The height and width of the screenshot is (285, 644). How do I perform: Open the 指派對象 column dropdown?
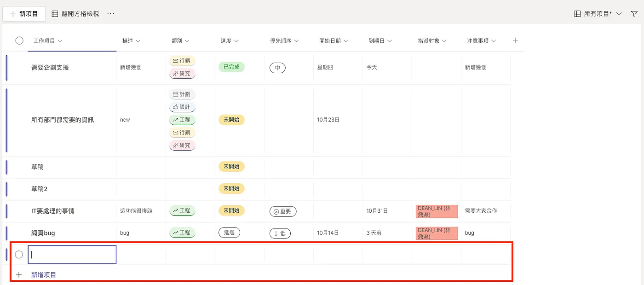[432, 41]
